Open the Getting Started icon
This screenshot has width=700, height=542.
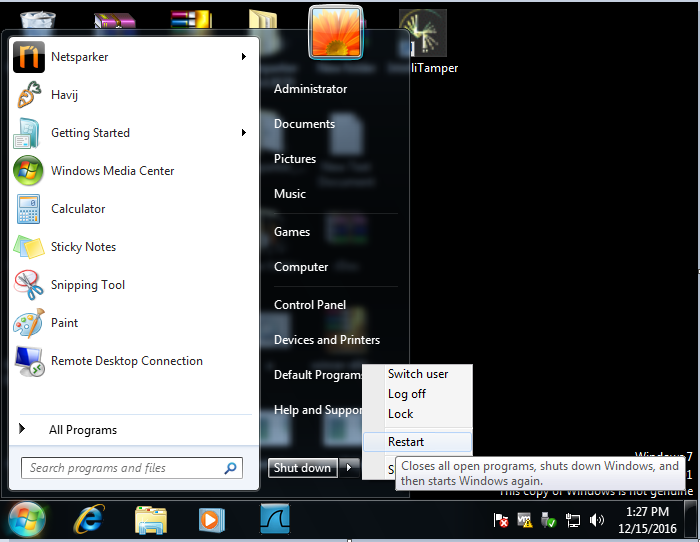pyautogui.click(x=28, y=133)
